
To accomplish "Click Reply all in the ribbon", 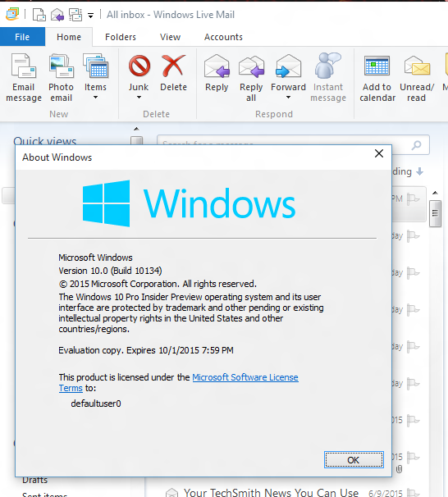I will coord(251,78).
